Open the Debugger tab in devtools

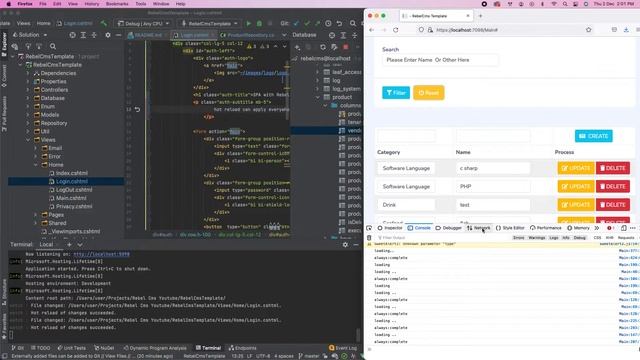pyautogui.click(x=448, y=228)
